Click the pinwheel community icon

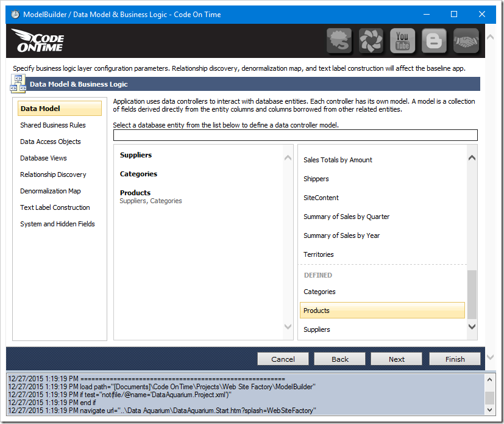point(371,41)
